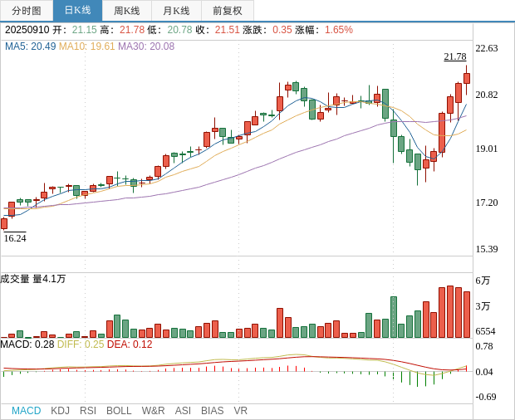Open the 月K线 monthly chart tab
Screen dimensions: 515x420
(176, 11)
